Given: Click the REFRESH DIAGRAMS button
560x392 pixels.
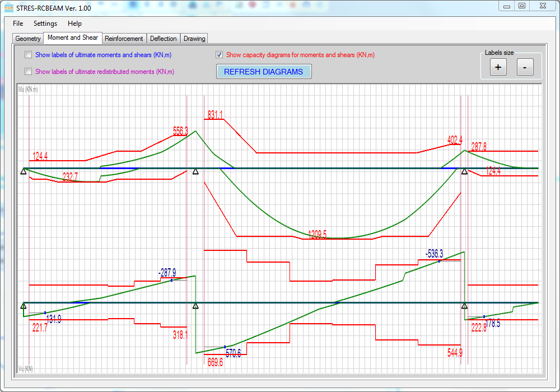Looking at the screenshot, I should pos(264,72).
